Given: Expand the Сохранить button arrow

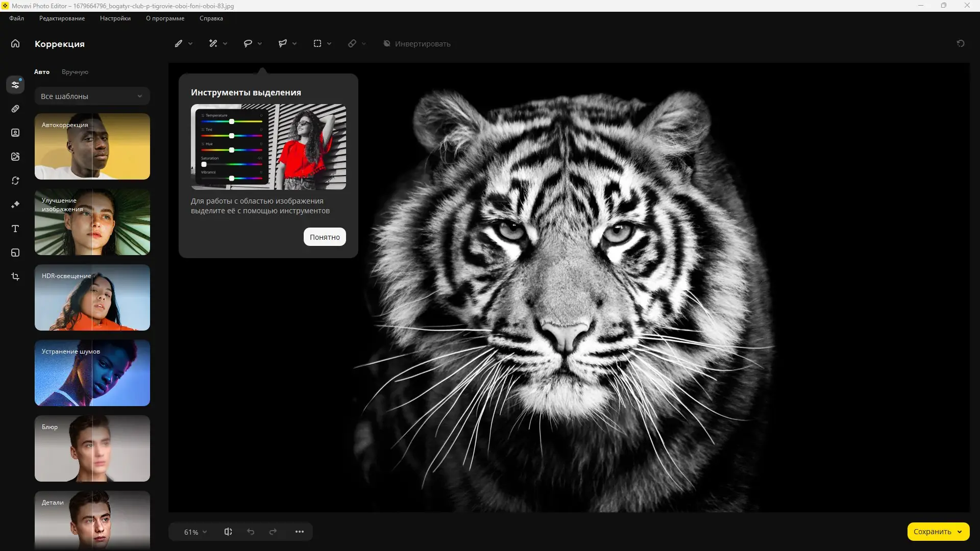Looking at the screenshot, I should click(960, 532).
